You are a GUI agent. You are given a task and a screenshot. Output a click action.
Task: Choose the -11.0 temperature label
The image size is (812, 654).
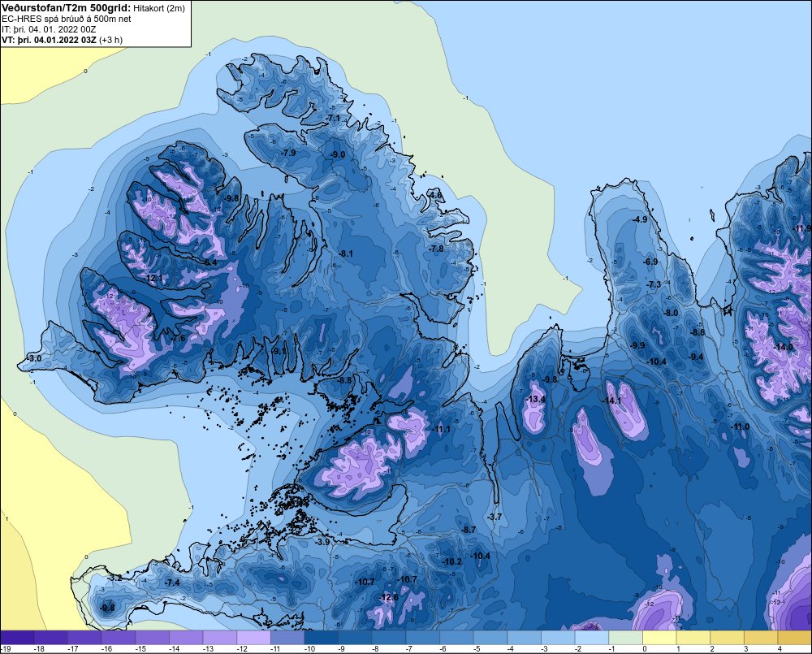740,427
